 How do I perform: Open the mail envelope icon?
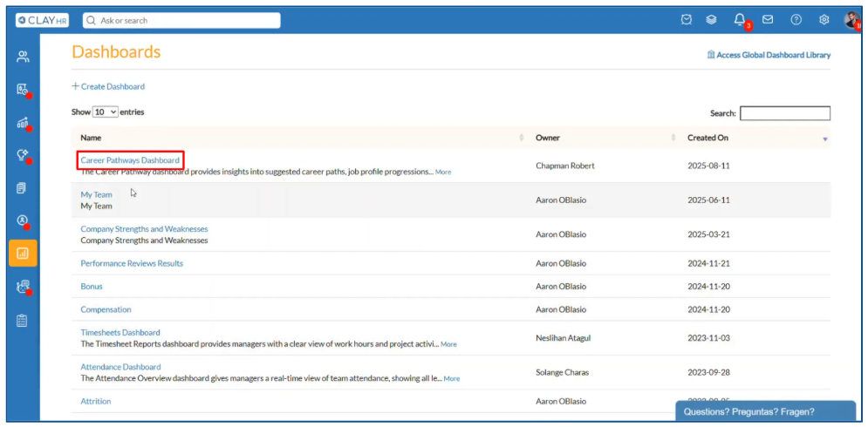(x=768, y=20)
